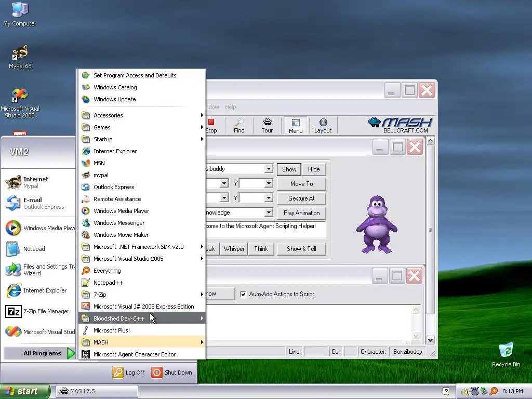Expand the Startup submenu
This screenshot has width=532, height=399.
pyautogui.click(x=142, y=139)
